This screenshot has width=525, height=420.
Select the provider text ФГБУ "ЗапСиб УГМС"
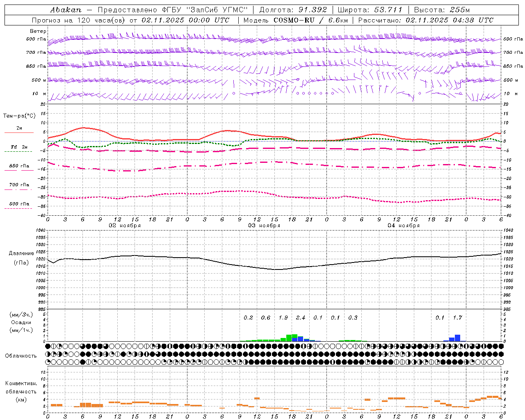204,10
